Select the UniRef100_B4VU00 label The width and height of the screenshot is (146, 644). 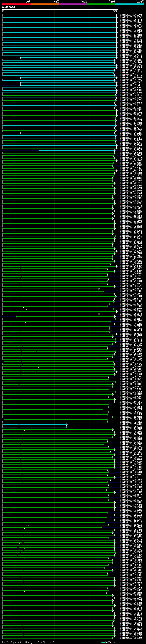pyautogui.click(x=131, y=88)
